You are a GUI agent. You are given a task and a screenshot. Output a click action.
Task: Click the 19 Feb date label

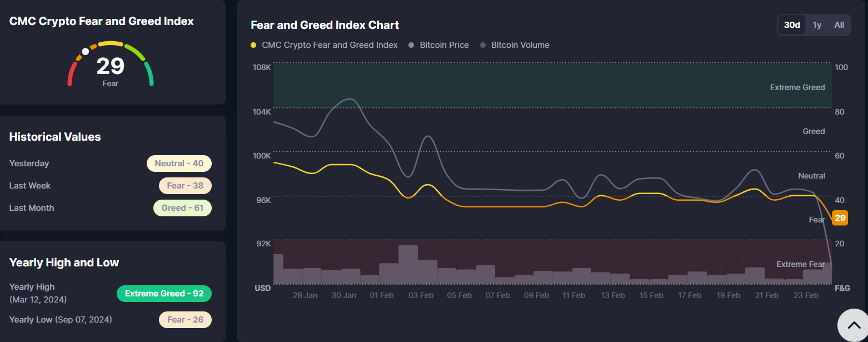tap(728, 295)
